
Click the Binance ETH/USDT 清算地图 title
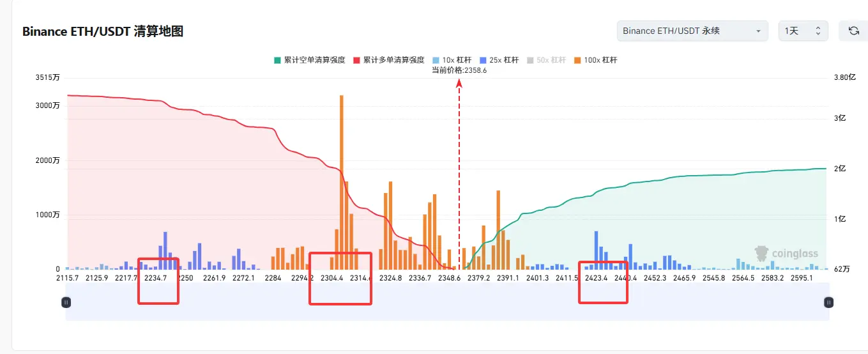[103, 31]
